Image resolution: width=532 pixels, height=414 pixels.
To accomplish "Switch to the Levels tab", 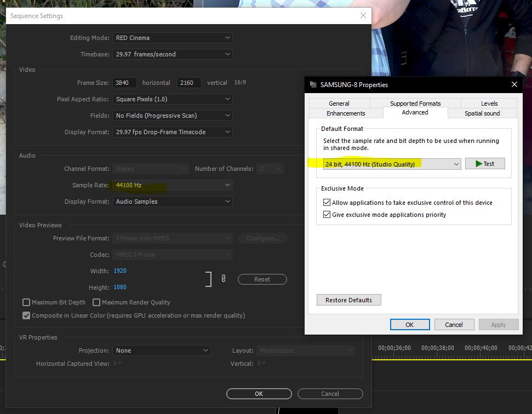I will [x=489, y=104].
